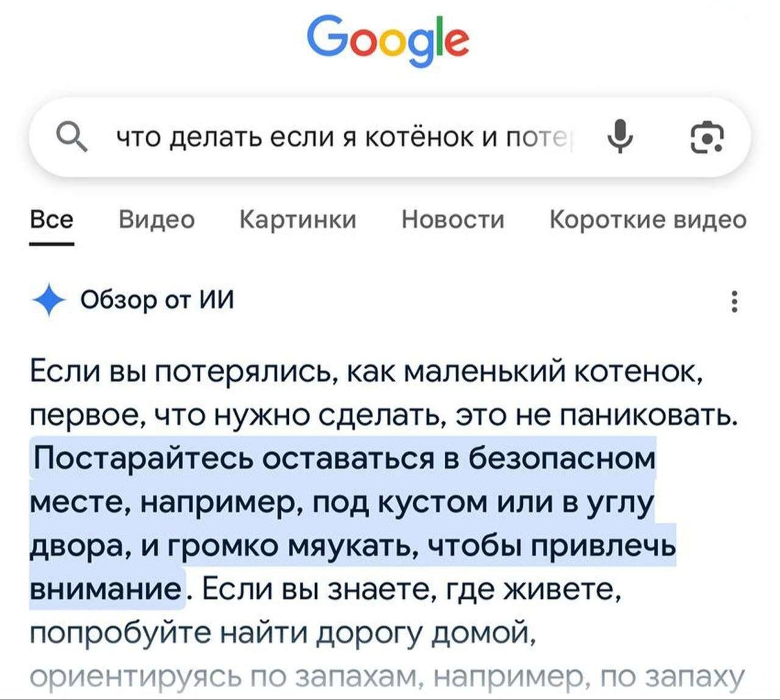Click the opening line Если вы потерялись
This screenshot has height=700, width=780.
click(x=366, y=370)
